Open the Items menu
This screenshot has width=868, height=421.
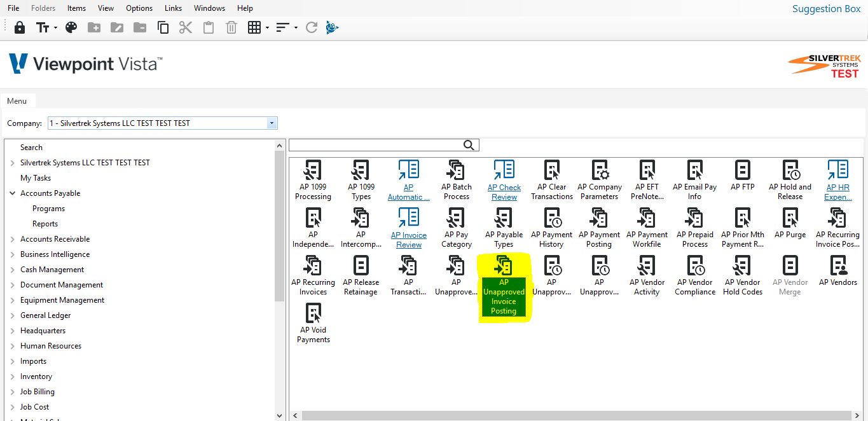tap(76, 8)
